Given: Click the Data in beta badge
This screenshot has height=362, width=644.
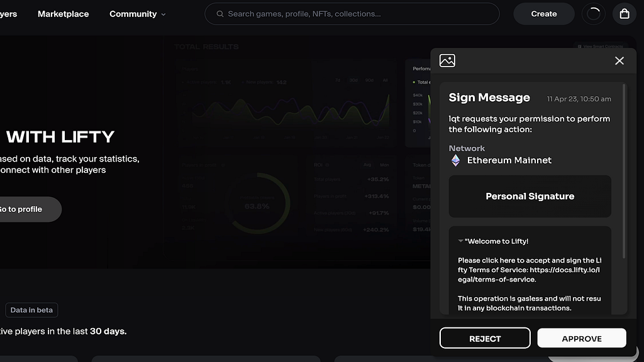Looking at the screenshot, I should [31, 310].
